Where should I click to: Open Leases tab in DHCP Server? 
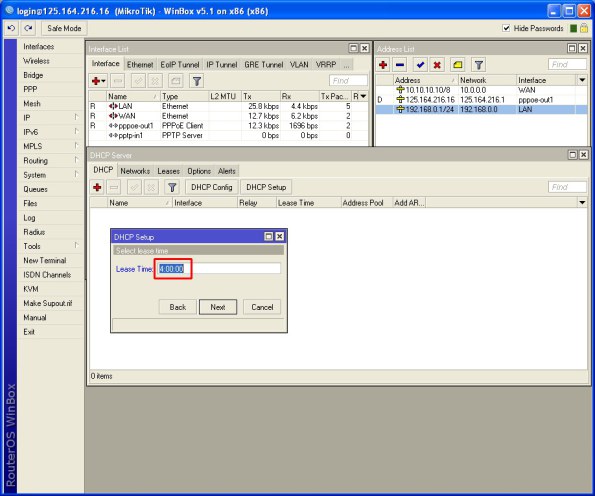pos(168,171)
